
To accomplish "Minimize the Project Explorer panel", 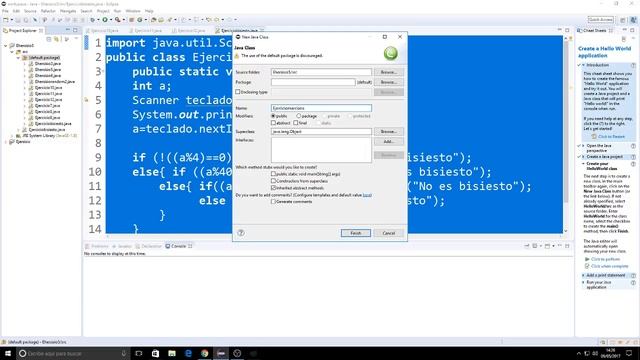I will 68,30.
